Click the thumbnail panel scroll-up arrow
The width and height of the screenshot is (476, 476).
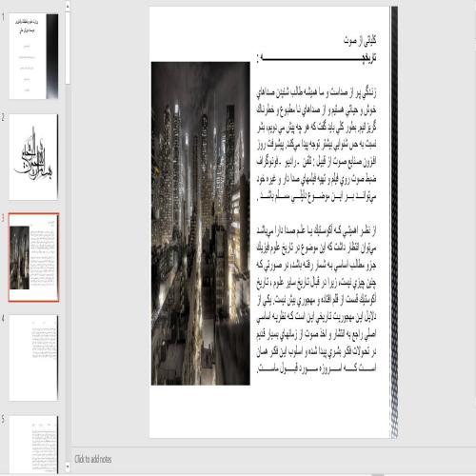coord(68,6)
